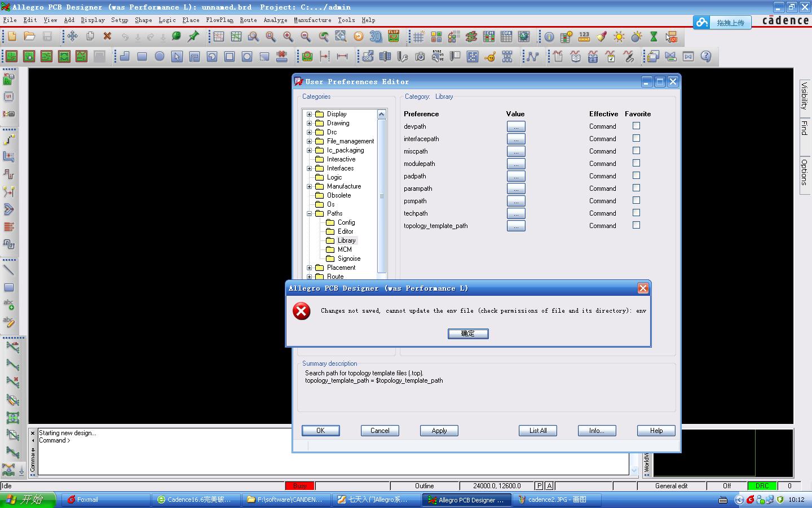Expand the Interfaces category node

click(309, 168)
